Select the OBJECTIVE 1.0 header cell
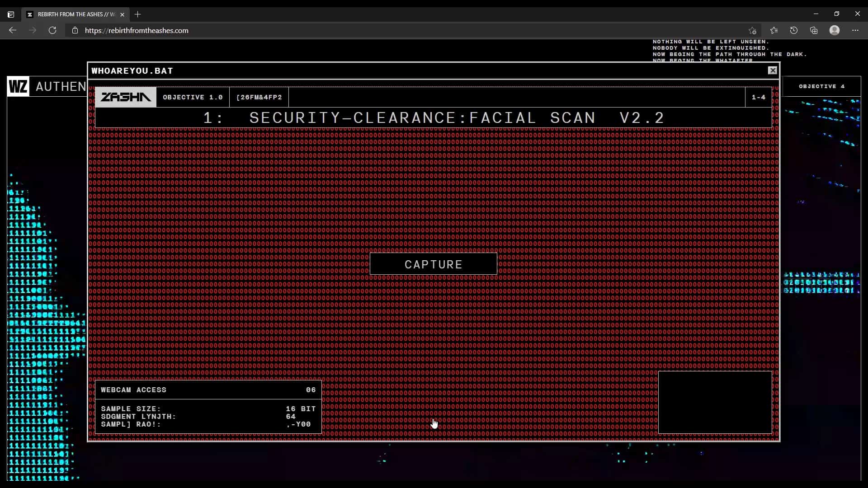 pos(193,97)
